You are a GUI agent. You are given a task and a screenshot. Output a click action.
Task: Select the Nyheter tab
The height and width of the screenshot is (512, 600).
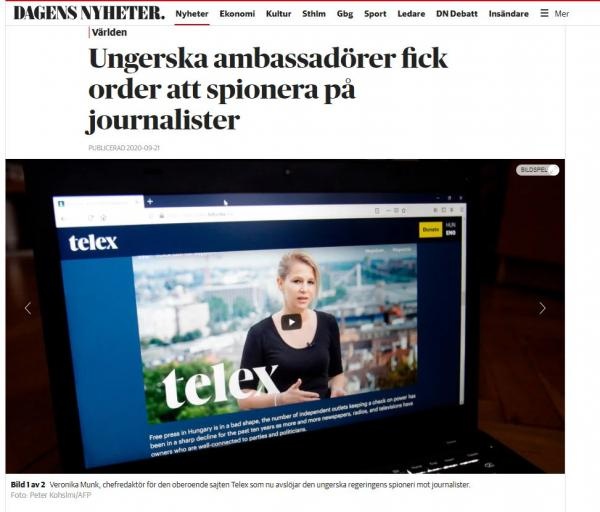(x=192, y=14)
